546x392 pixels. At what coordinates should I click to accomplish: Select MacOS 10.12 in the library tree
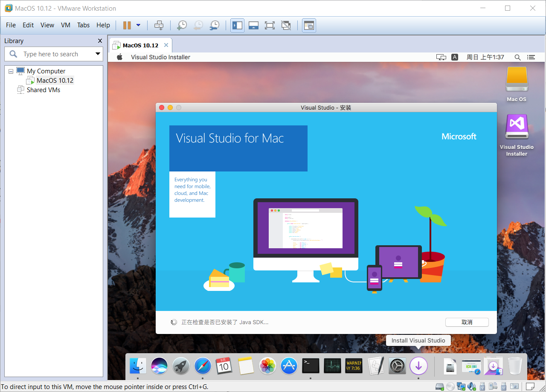point(55,81)
